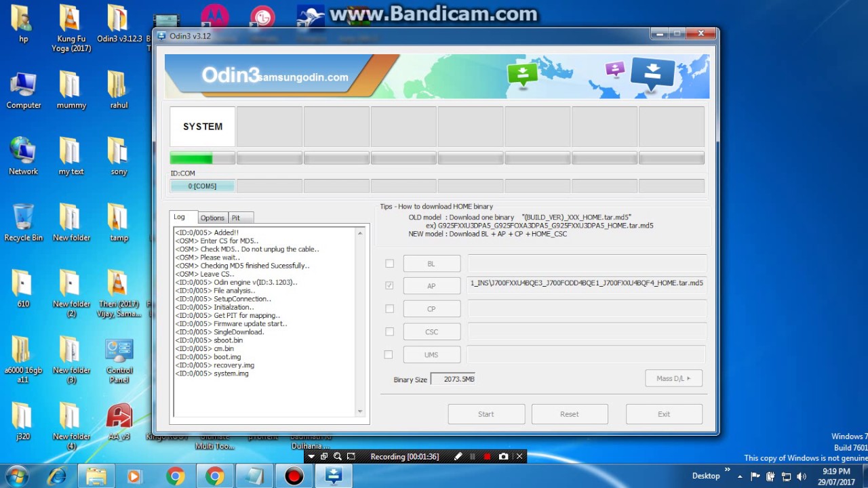Toggle the AP checkbox

(x=389, y=286)
